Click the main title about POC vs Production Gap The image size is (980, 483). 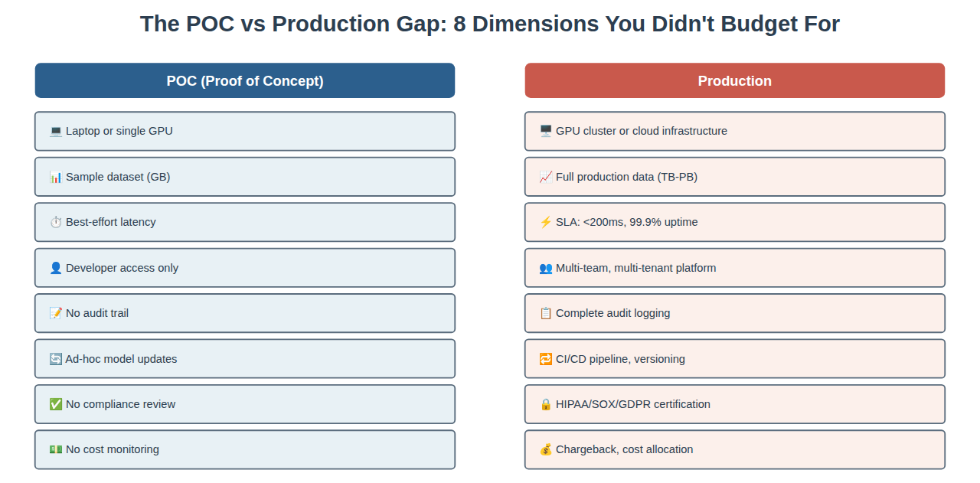[x=490, y=24]
